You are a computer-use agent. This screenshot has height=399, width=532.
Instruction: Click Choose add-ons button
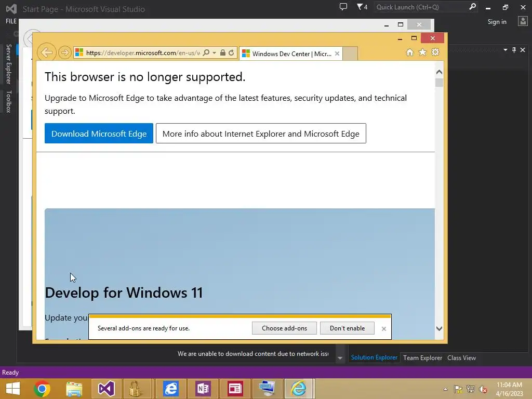pos(284,328)
